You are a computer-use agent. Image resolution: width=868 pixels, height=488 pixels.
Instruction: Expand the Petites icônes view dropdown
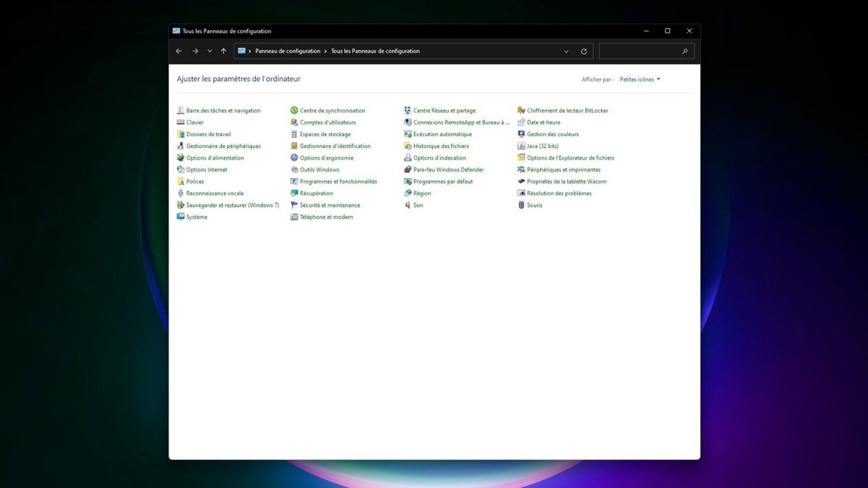640,80
